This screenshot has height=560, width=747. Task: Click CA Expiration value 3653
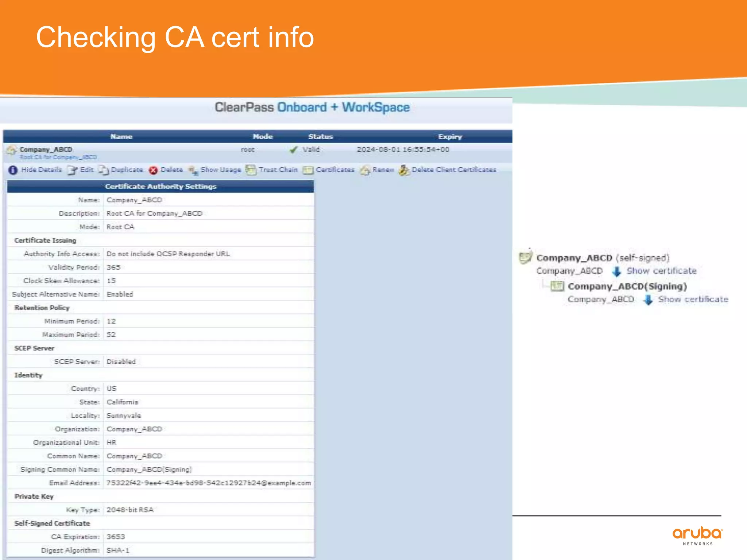coord(116,537)
